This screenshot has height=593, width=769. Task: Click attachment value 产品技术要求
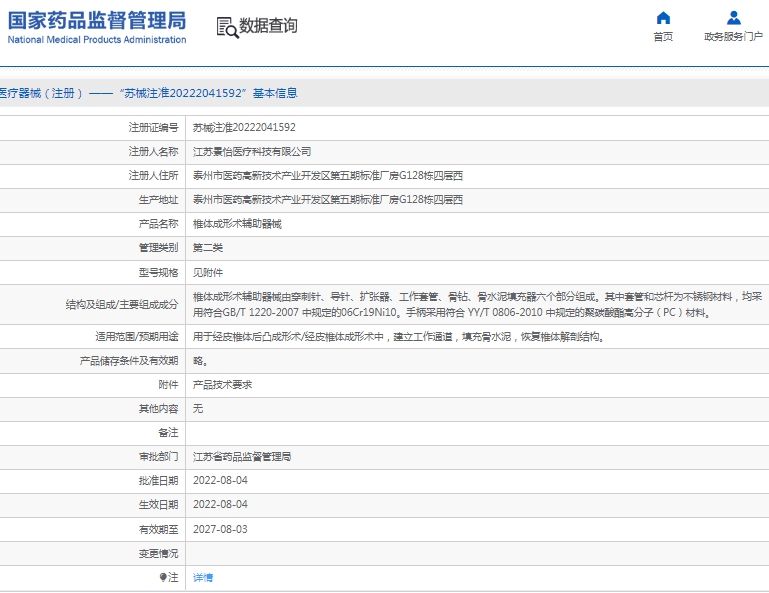222,385
